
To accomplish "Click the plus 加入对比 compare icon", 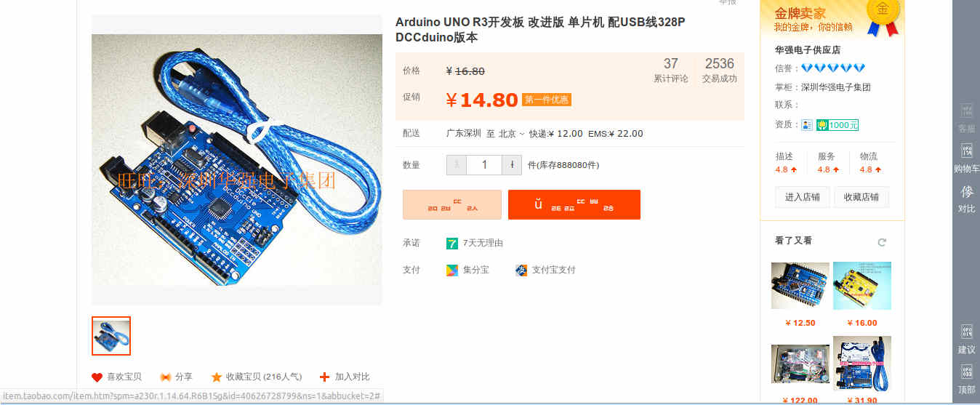I will pos(325,377).
